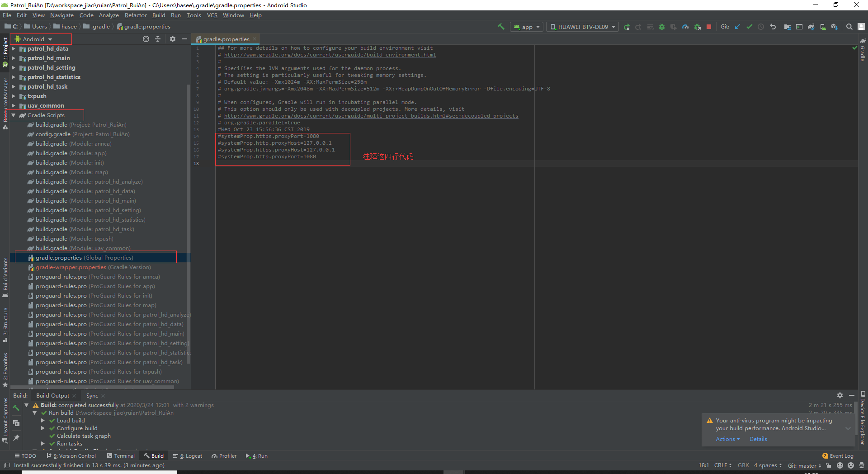Viewport: 868px width, 474px height.
Task: Open SDK Manager toolbar icon
Action: tap(835, 27)
